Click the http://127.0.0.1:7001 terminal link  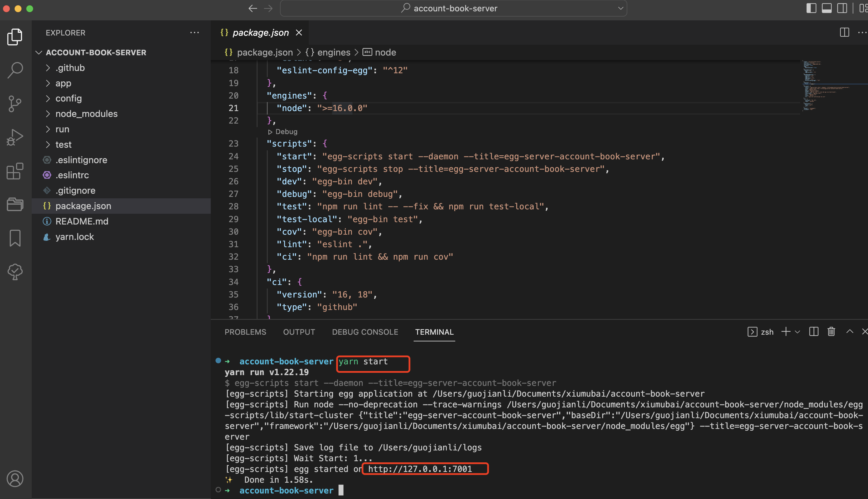(x=420, y=469)
